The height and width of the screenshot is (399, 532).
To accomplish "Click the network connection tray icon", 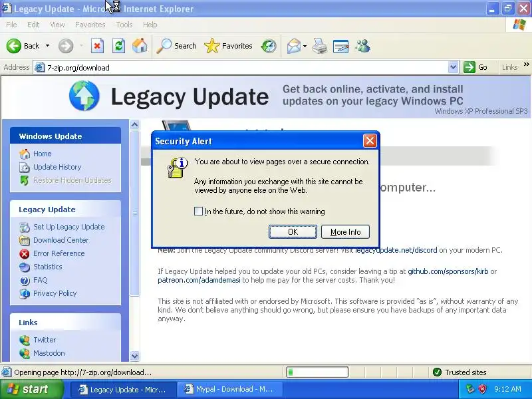I will pyautogui.click(x=470, y=389).
